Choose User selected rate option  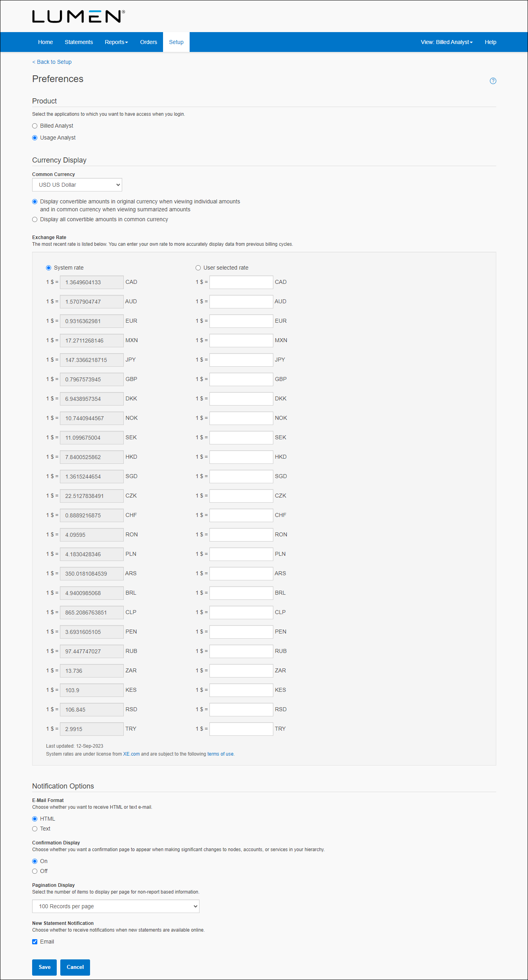(x=198, y=268)
